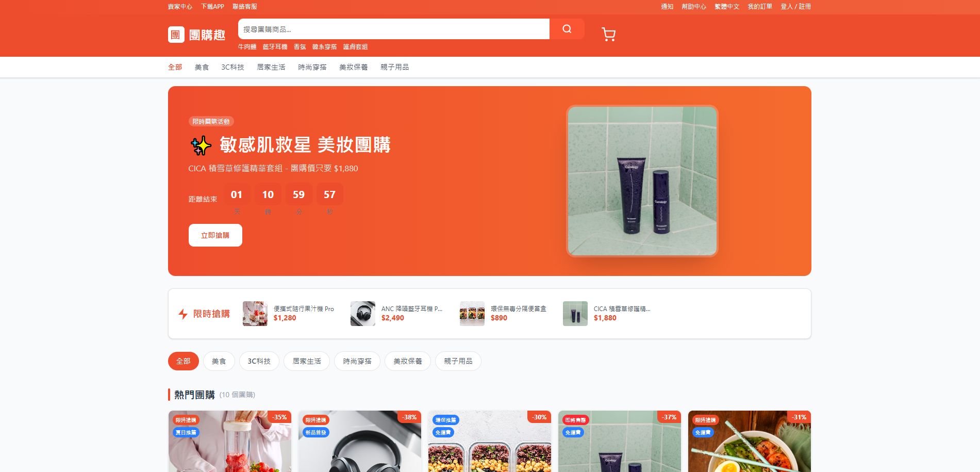The width and height of the screenshot is (980, 472).
Task: Select 居家生活 in top navigation bar
Action: (x=271, y=67)
